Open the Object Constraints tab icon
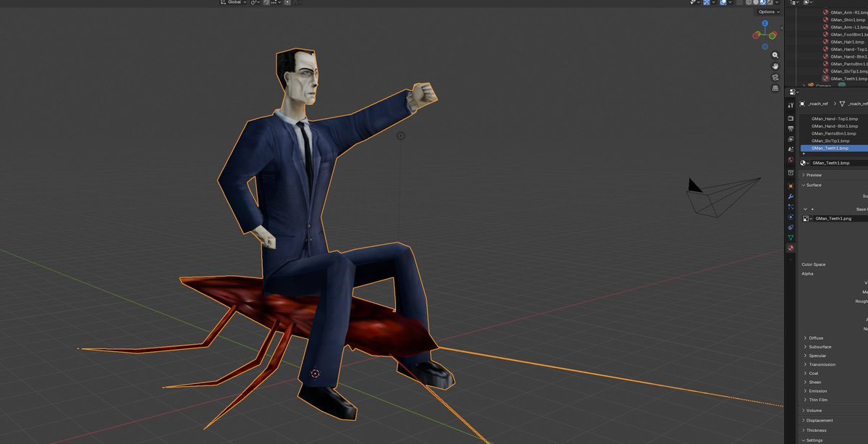This screenshot has width=868, height=444. (x=791, y=227)
